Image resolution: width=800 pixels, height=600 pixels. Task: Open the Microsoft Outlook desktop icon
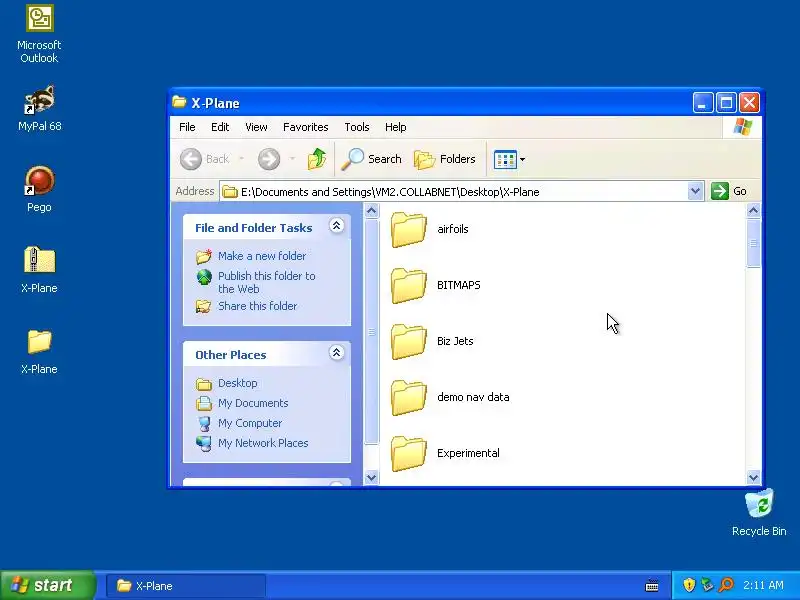(39, 35)
